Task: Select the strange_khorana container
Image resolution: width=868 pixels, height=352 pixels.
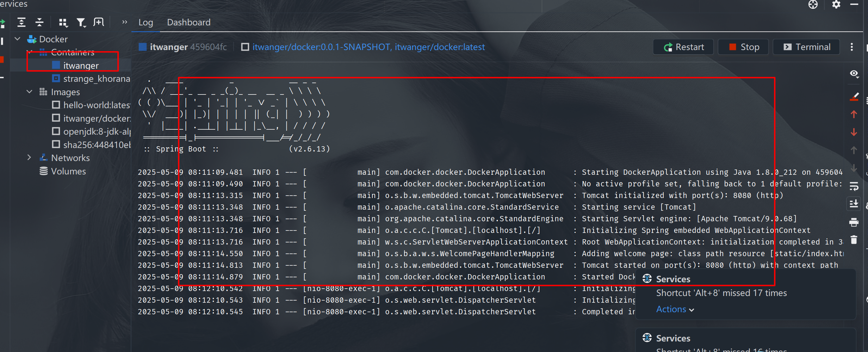Action: coord(97,79)
